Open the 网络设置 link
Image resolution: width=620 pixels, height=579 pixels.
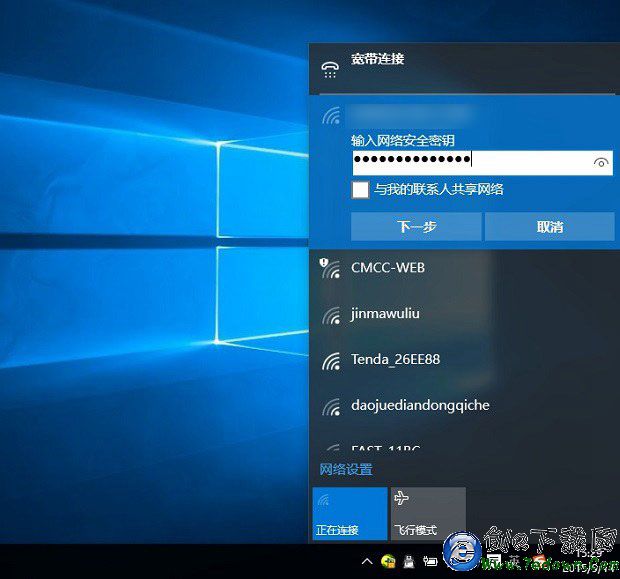click(346, 469)
